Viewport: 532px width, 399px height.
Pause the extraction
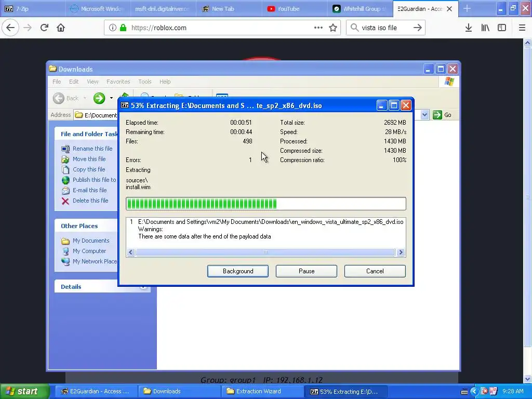(x=307, y=271)
